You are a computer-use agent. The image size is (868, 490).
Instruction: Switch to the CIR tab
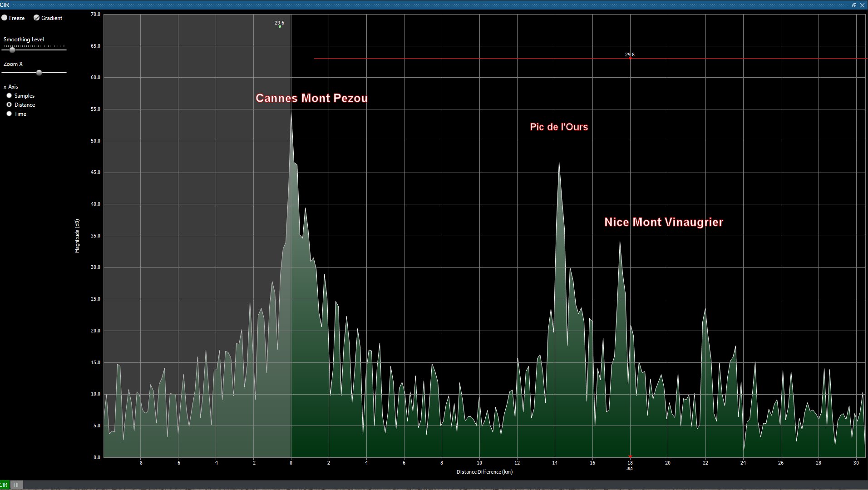click(x=5, y=485)
